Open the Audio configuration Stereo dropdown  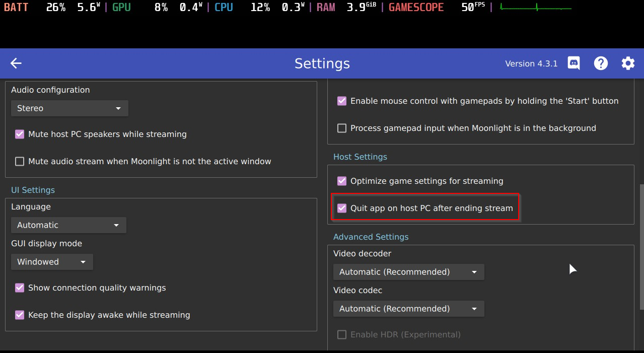[69, 108]
